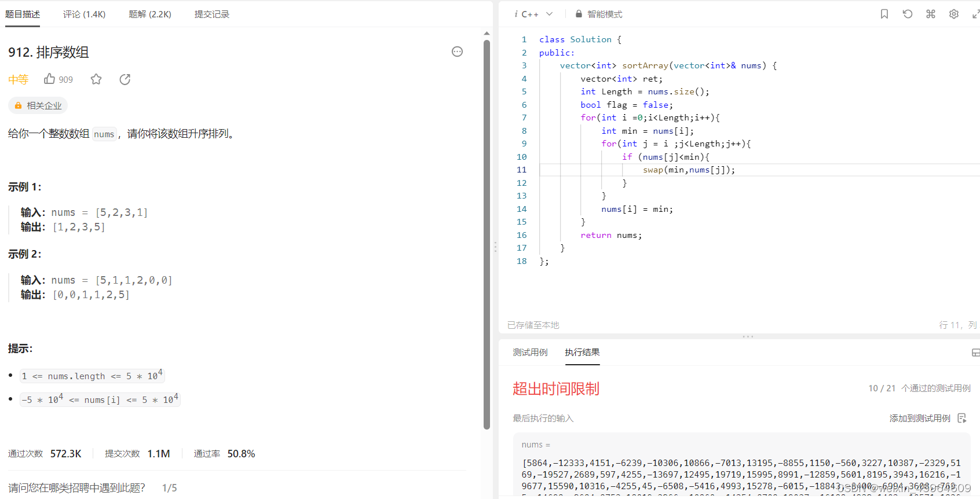980x499 pixels.
Task: Click the 909 like count
Action: [x=66, y=80]
